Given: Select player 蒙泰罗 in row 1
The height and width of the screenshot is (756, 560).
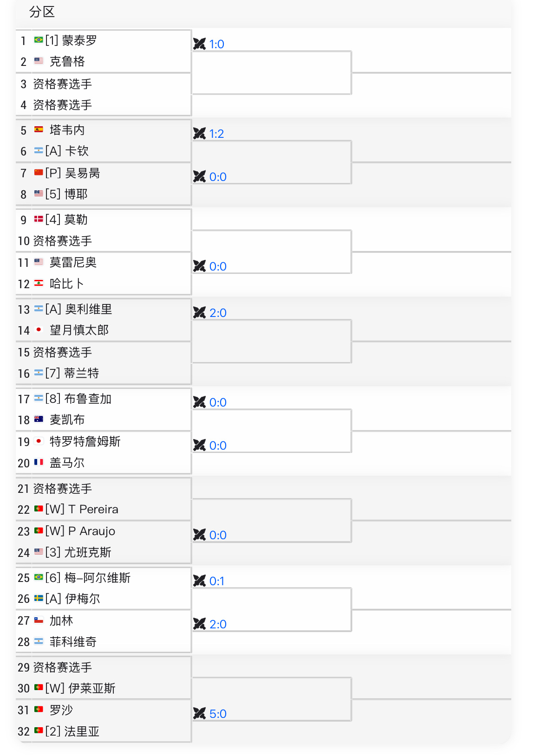Looking at the screenshot, I should pyautogui.click(x=79, y=40).
